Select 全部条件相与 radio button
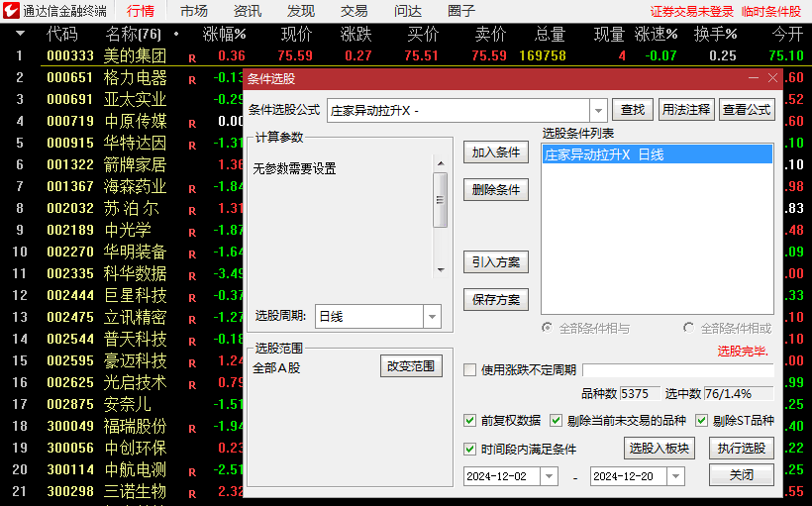This screenshot has height=506, width=812. (547, 328)
